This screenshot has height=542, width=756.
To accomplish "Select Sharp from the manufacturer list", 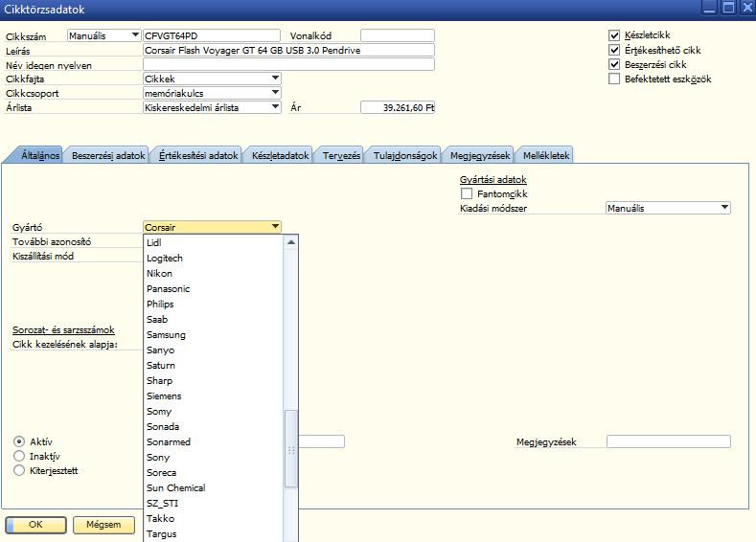I will [x=214, y=380].
